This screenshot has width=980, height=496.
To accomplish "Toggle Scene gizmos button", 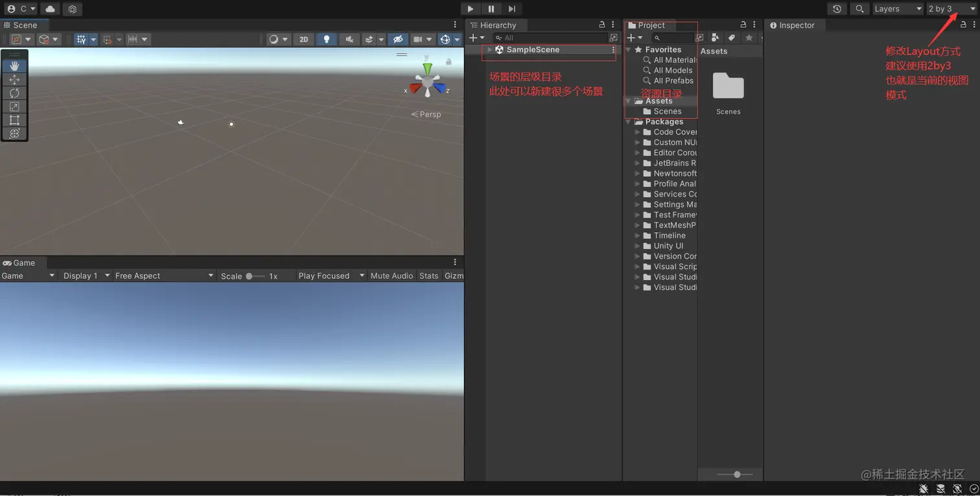I will pyautogui.click(x=445, y=40).
